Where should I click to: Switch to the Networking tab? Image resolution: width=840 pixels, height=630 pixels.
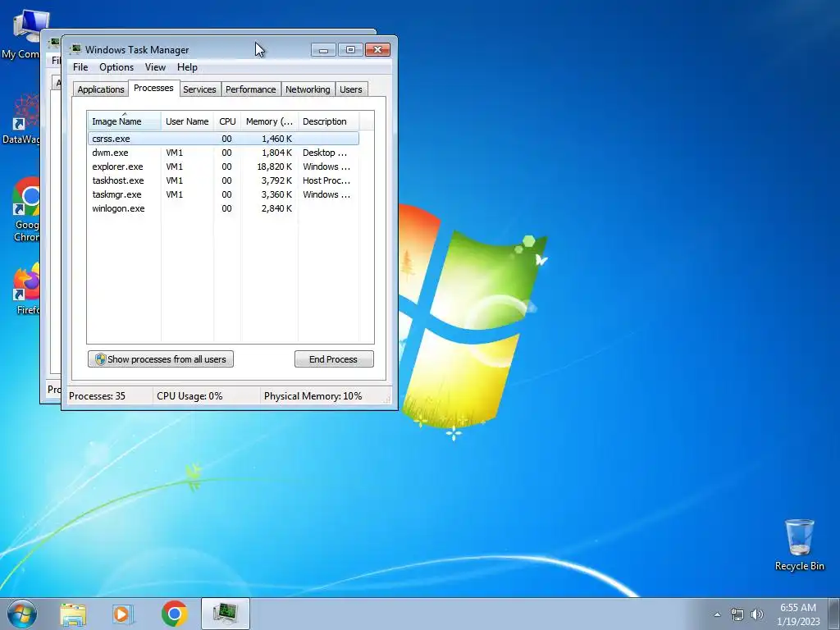click(x=308, y=89)
